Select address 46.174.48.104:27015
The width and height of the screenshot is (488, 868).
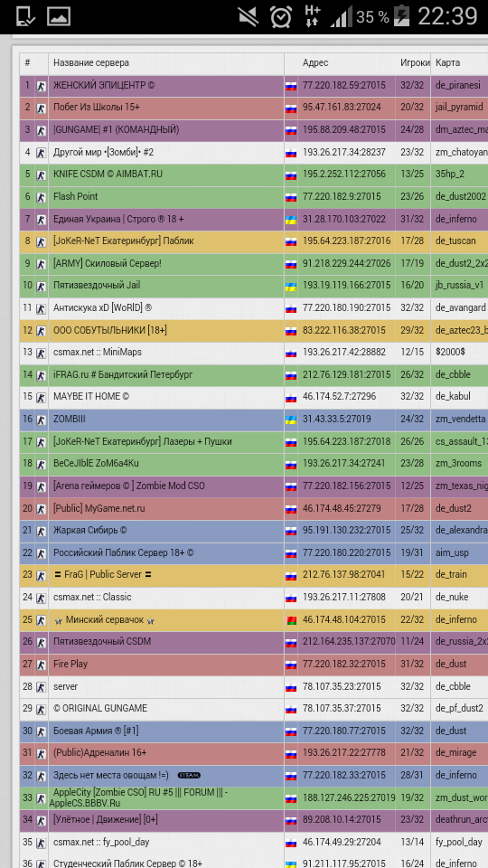(343, 618)
